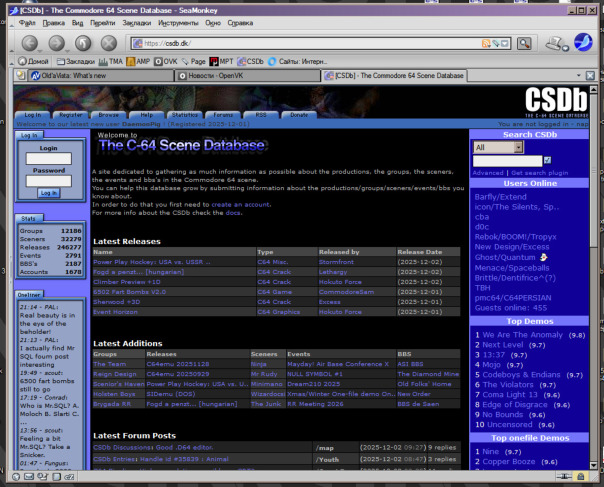Open the Закладки bookmarks folder
The height and width of the screenshot is (487, 604).
click(76, 61)
